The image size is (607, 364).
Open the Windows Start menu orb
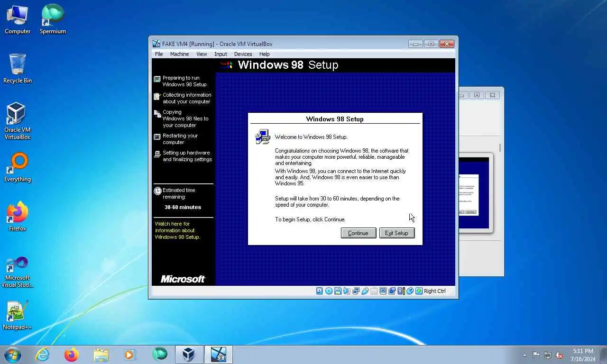point(13,355)
